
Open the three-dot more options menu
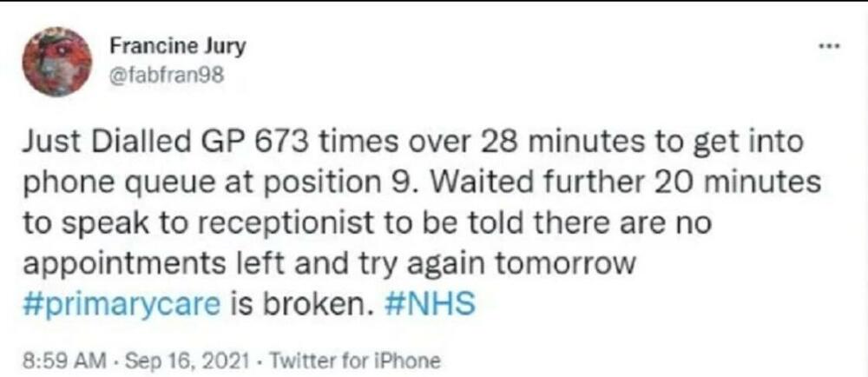pyautogui.click(x=831, y=43)
